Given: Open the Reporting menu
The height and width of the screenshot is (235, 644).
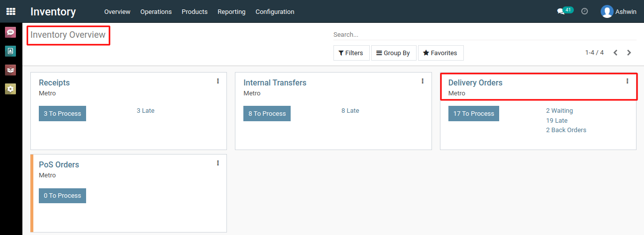Looking at the screenshot, I should point(231,11).
